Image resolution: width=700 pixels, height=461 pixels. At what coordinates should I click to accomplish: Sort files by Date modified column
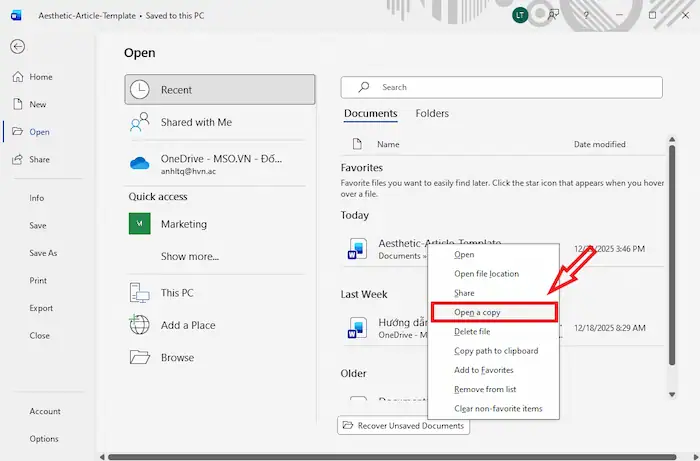[599, 145]
